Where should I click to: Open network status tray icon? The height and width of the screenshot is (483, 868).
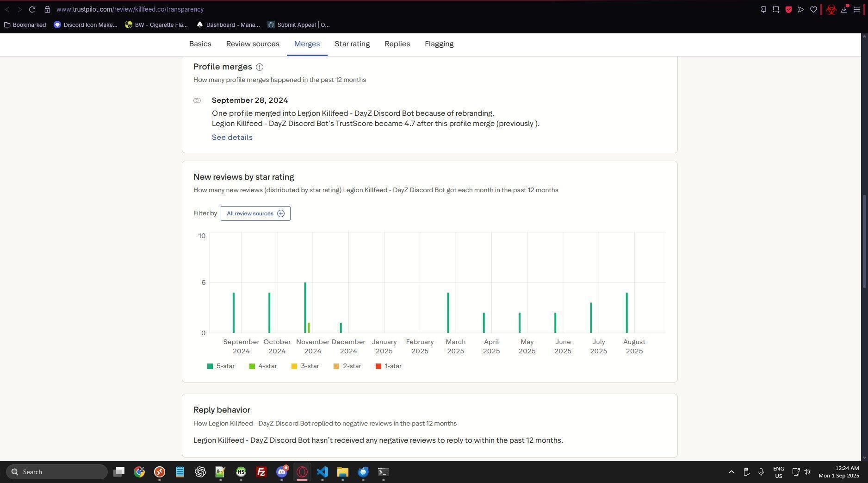pos(796,472)
